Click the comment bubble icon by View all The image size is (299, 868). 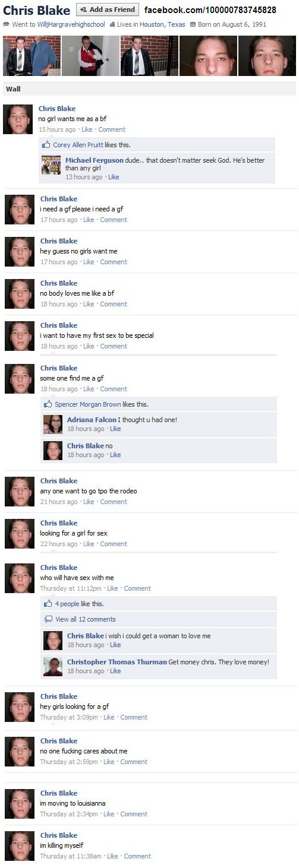coord(48,619)
